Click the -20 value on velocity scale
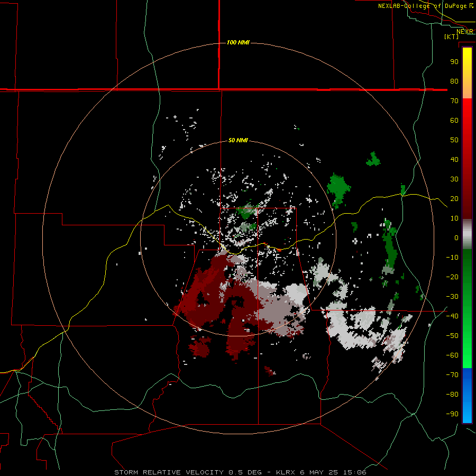The height and width of the screenshot is (476, 476). [452, 277]
